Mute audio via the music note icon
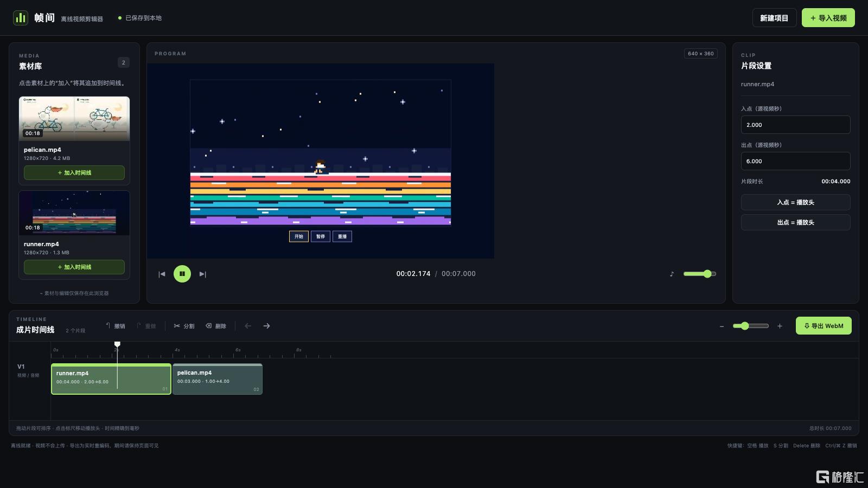The width and height of the screenshot is (868, 488). [x=672, y=274]
